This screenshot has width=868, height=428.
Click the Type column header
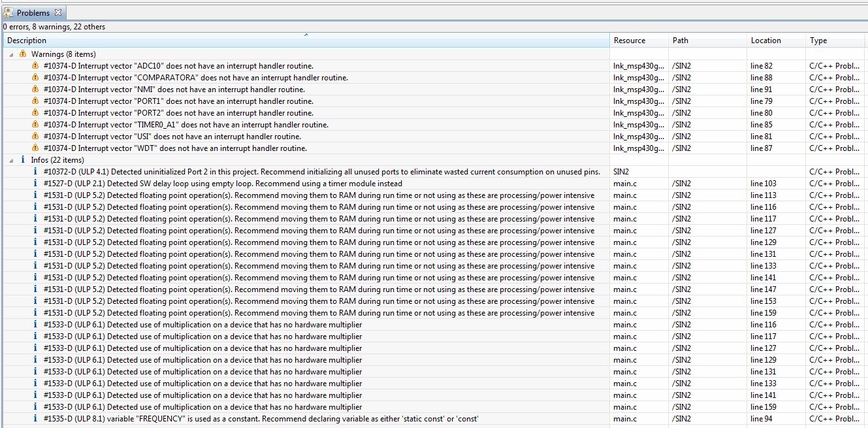click(x=818, y=41)
